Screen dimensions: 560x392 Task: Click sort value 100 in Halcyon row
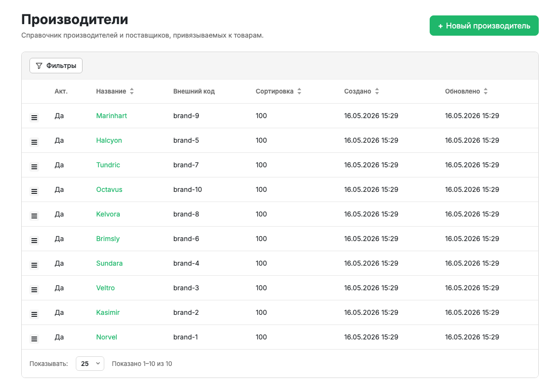(261, 140)
